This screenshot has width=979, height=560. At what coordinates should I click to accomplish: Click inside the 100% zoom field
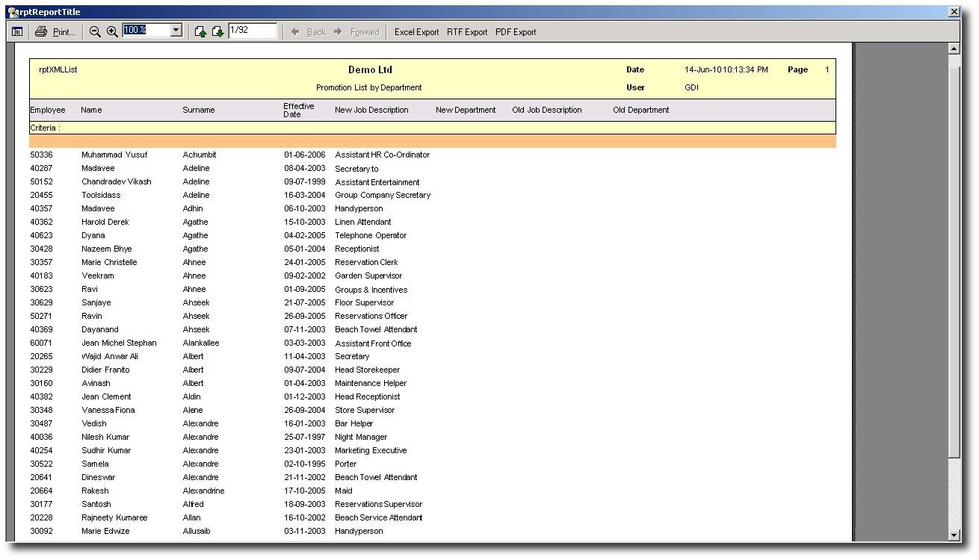(146, 31)
